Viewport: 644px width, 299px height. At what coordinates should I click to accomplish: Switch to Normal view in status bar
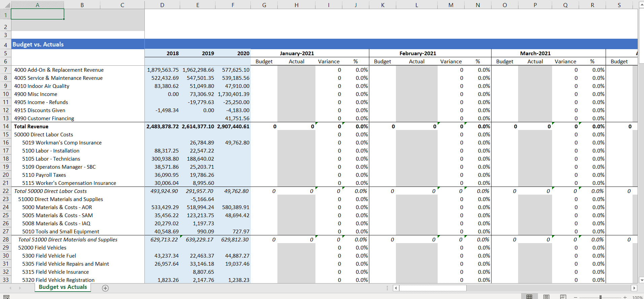(529, 297)
